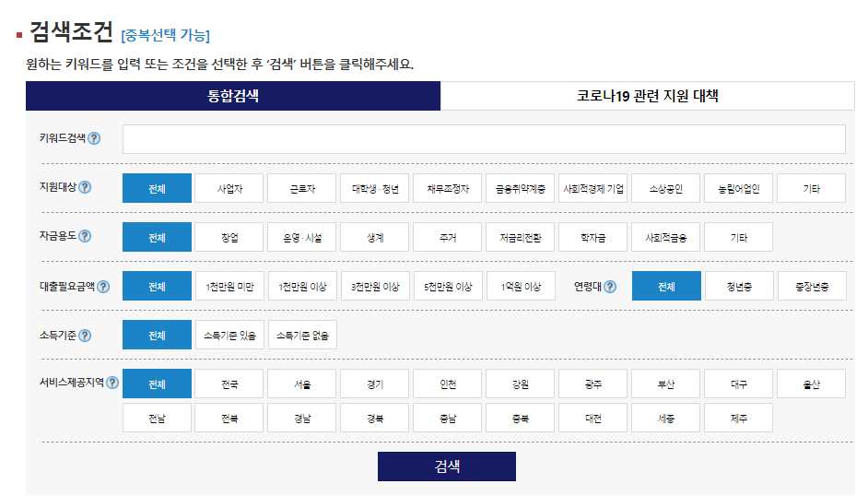The image size is (868, 496).
Task: Select 기타 in the 지원대상 row
Action: 812,188
